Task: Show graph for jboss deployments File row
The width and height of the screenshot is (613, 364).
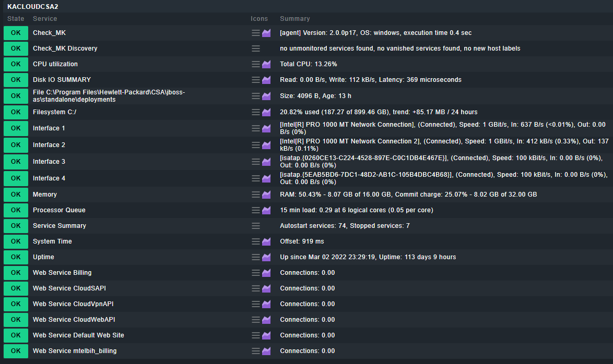Action: [x=266, y=96]
